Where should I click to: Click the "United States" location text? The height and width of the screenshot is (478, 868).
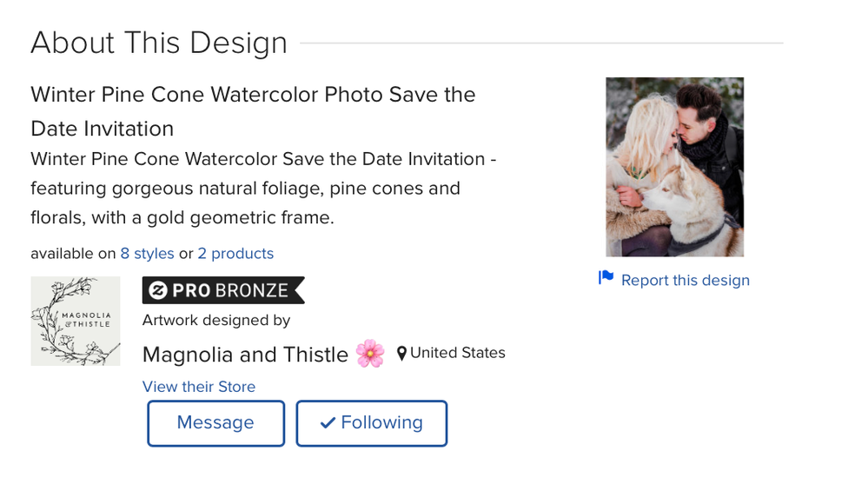click(x=458, y=353)
